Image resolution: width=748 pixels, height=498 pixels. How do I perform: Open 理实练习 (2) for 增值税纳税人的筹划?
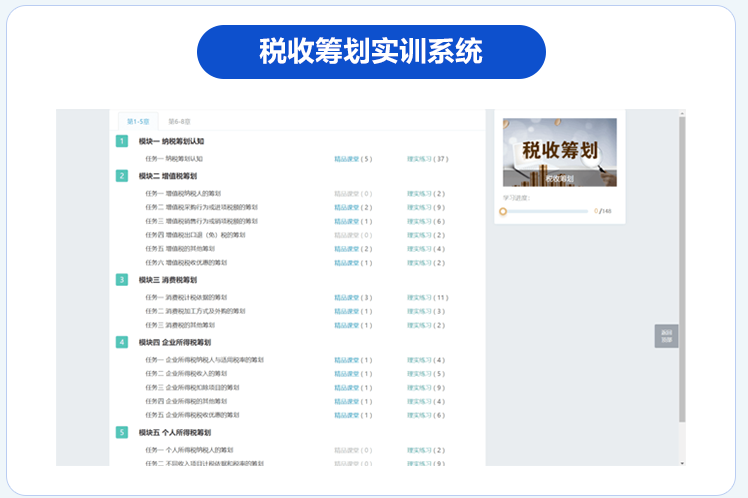click(x=426, y=194)
